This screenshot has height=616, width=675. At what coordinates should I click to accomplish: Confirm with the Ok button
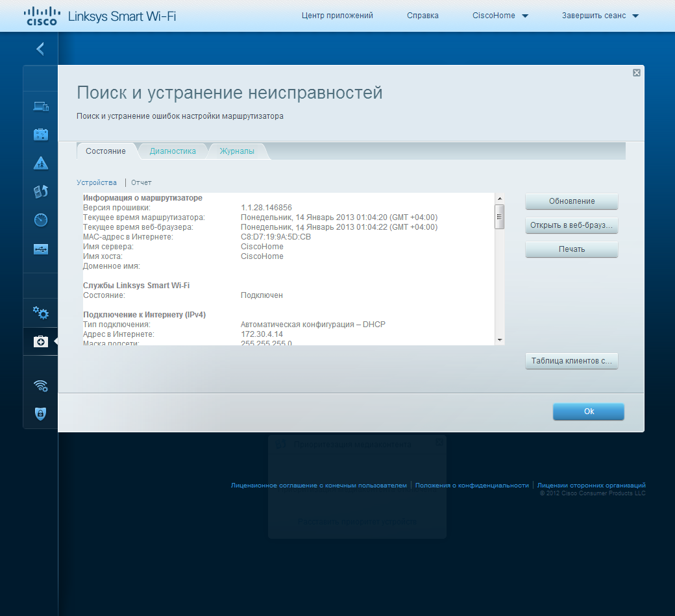coord(589,412)
